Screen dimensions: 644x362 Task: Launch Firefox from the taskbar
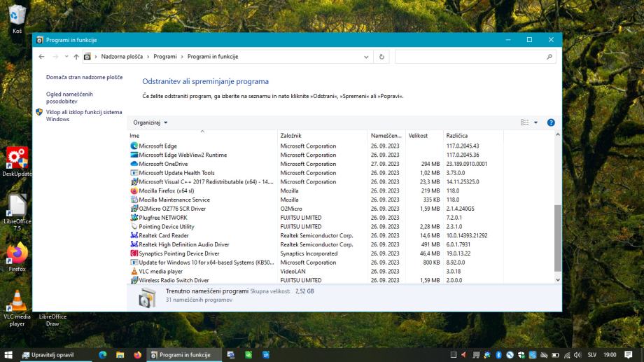point(138,355)
